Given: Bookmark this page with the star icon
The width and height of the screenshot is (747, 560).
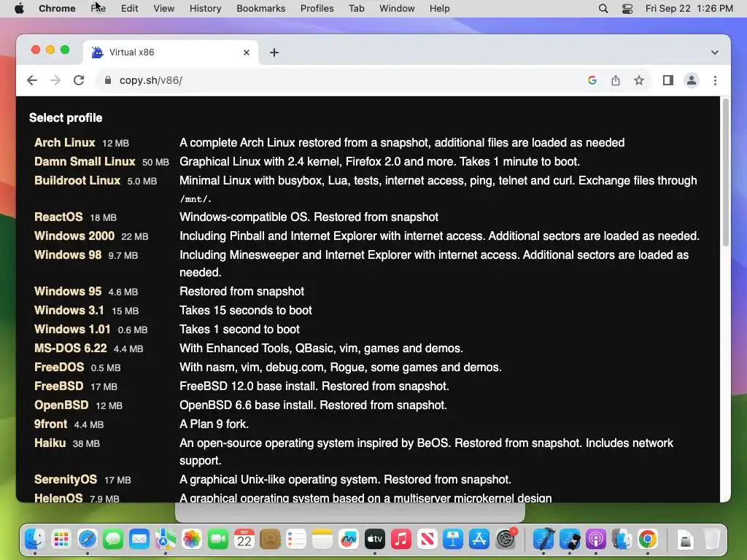Looking at the screenshot, I should pyautogui.click(x=639, y=80).
